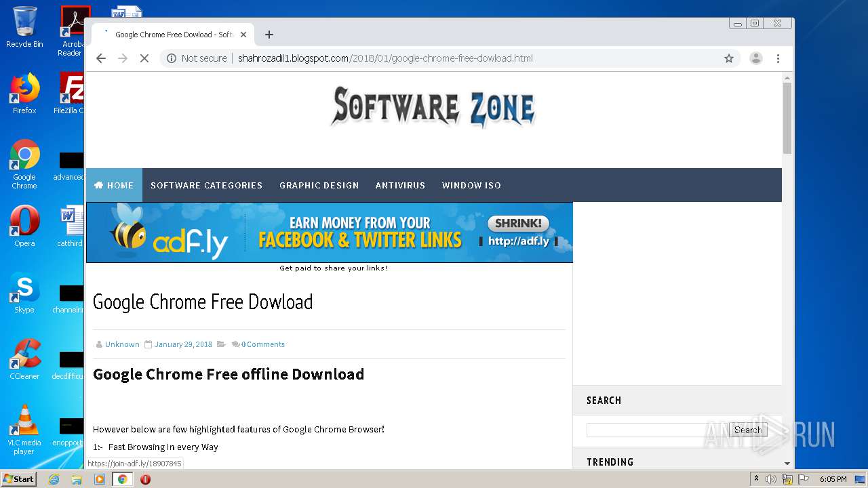The image size is (868, 488).
Task: Open SOFTWARE CATEGORIES menu
Action: (206, 185)
